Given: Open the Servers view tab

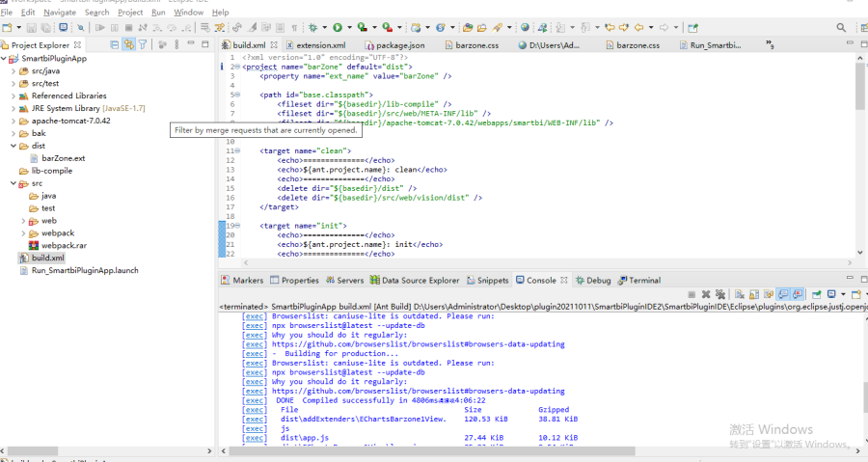Looking at the screenshot, I should 344,280.
